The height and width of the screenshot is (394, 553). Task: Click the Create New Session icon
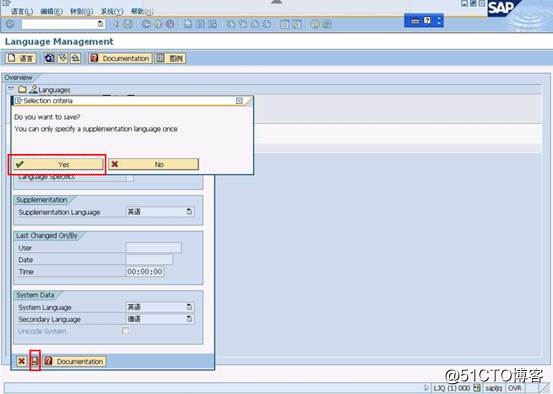pos(285,24)
